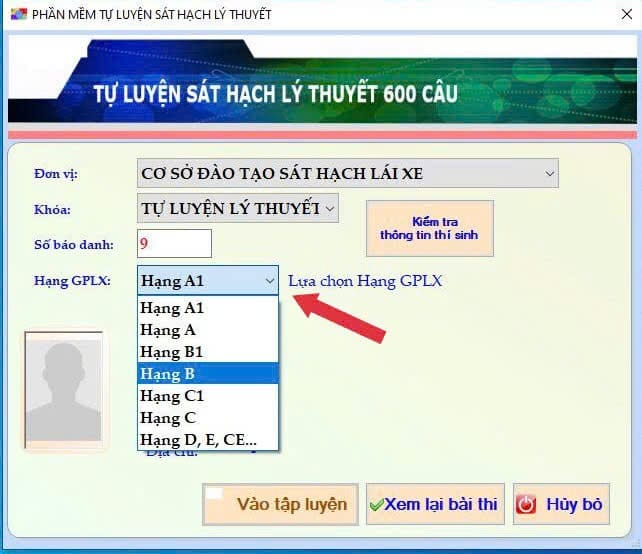Start practice with Vào tập luyện
The width and height of the screenshot is (642, 554).
pos(280,504)
